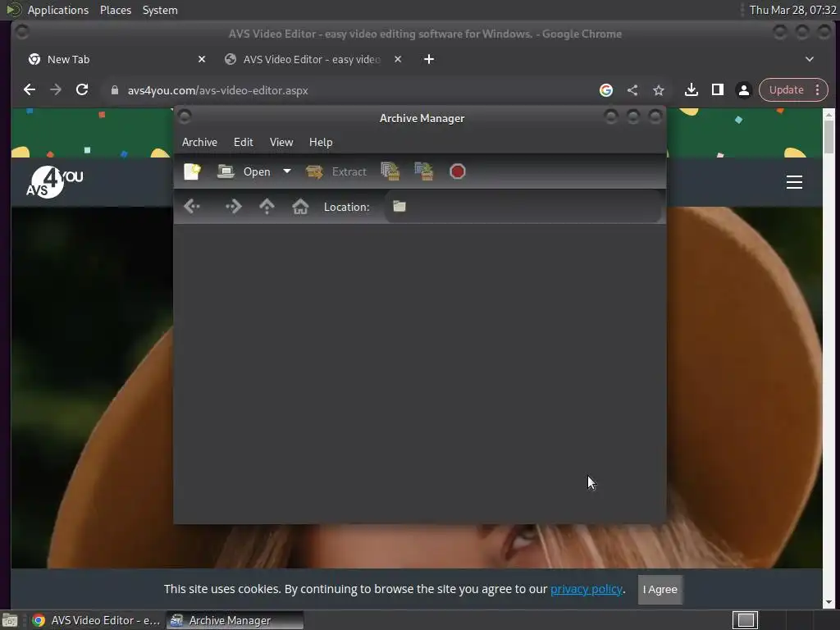840x630 pixels.
Task: Click the Extract toolbar button
Action: point(336,171)
